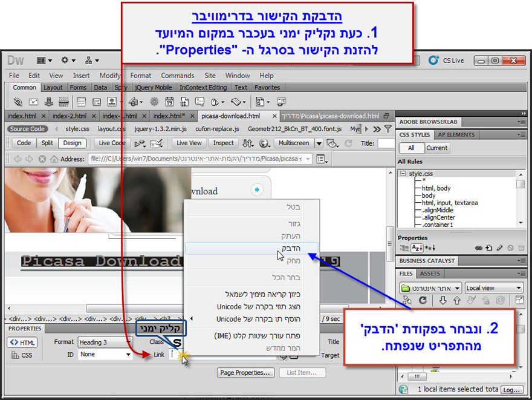Open the Multiscreen dropdown arrow
Viewport: 532px width, 400px height.
(319, 143)
